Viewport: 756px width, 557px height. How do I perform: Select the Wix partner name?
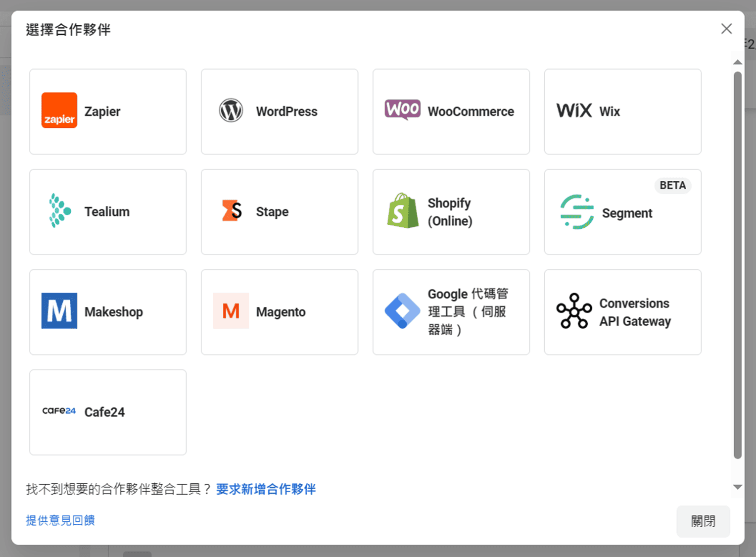click(610, 111)
